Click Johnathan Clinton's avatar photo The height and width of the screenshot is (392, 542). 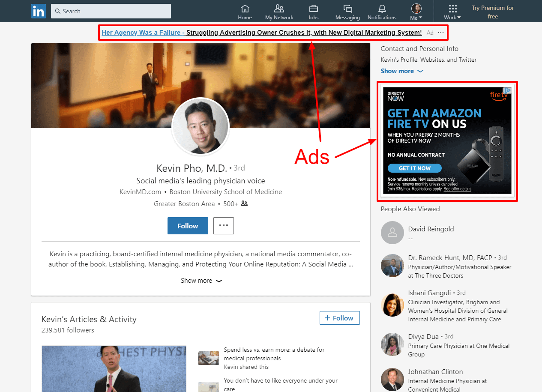(392, 380)
